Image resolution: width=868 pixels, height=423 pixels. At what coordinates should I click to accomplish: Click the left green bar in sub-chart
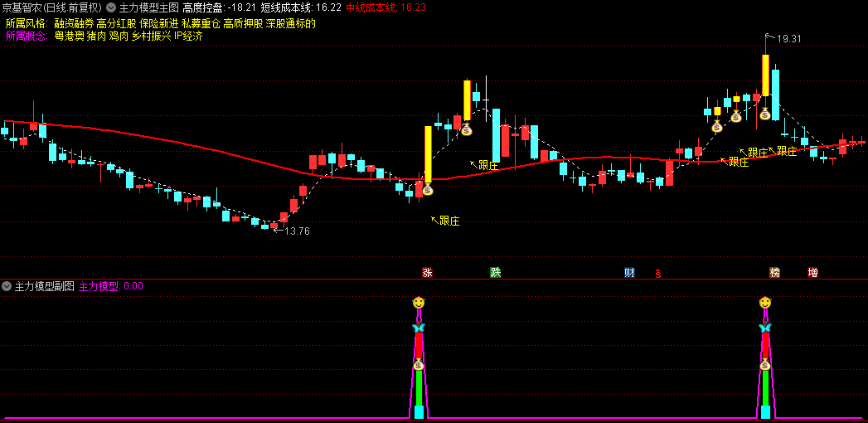click(x=419, y=388)
